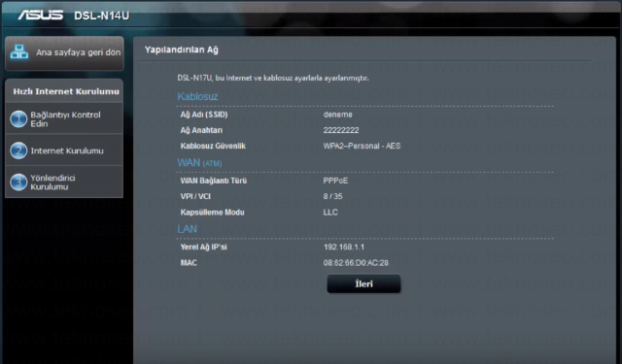Click the İleri button
This screenshot has width=622, height=364.
click(x=363, y=284)
